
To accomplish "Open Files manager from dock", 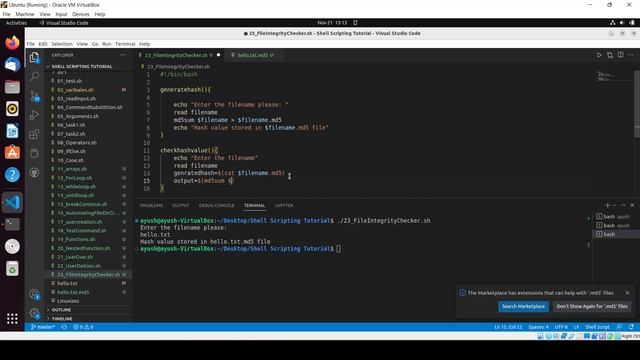I will tap(12, 87).
